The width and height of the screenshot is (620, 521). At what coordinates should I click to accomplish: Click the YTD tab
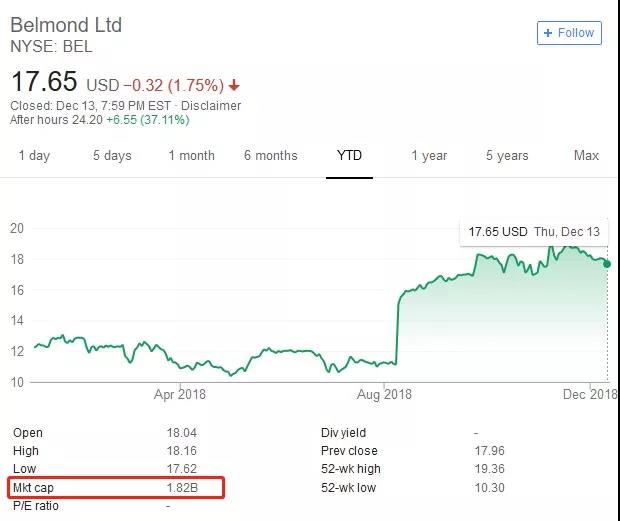(349, 155)
